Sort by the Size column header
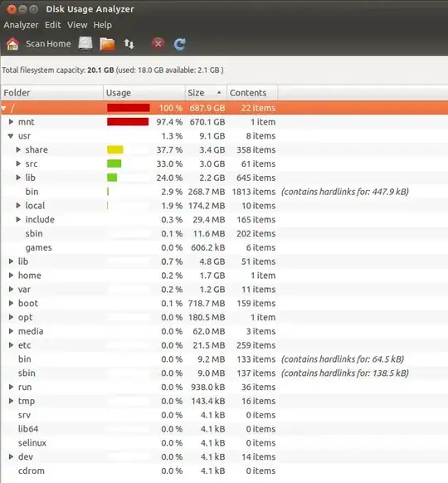Image resolution: width=448 pixels, height=483 pixels. 206,93
